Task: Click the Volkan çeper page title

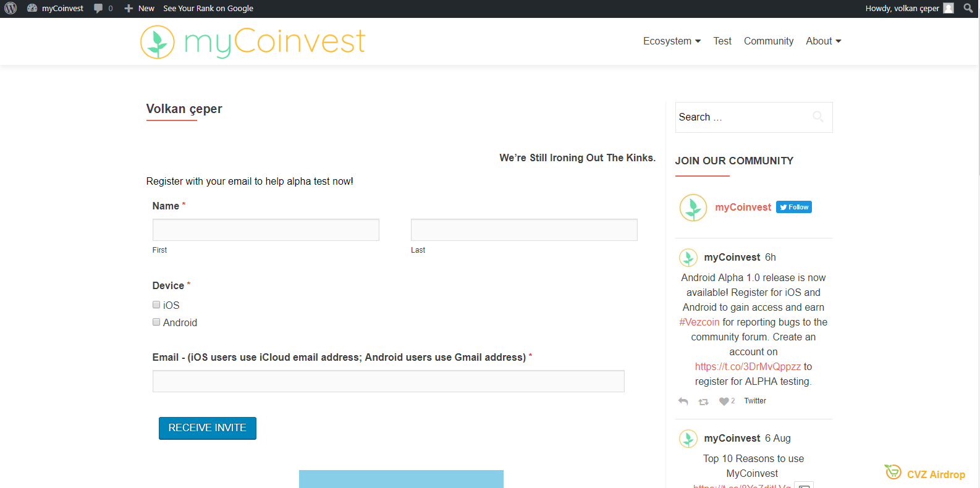Action: click(184, 109)
